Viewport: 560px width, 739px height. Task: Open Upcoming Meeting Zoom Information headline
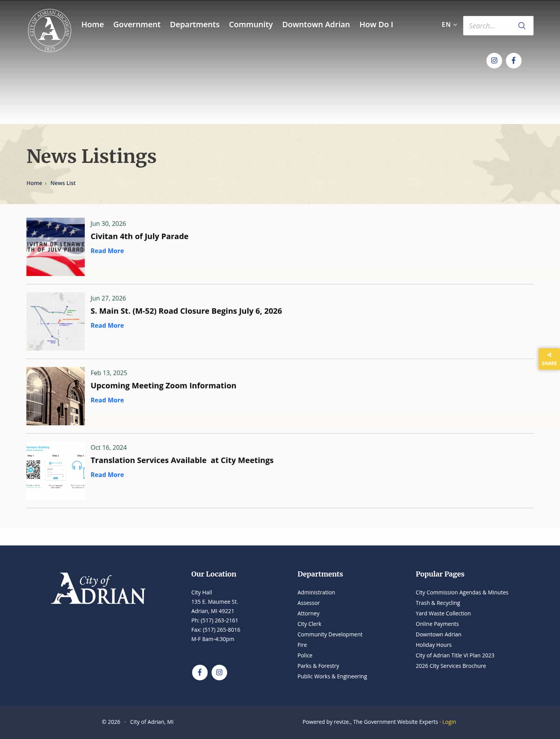(163, 386)
